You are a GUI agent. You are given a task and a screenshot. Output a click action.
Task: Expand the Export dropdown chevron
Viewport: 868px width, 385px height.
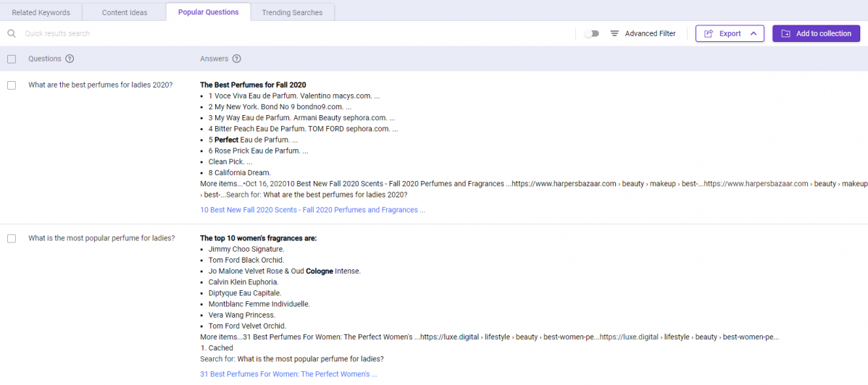(x=753, y=34)
